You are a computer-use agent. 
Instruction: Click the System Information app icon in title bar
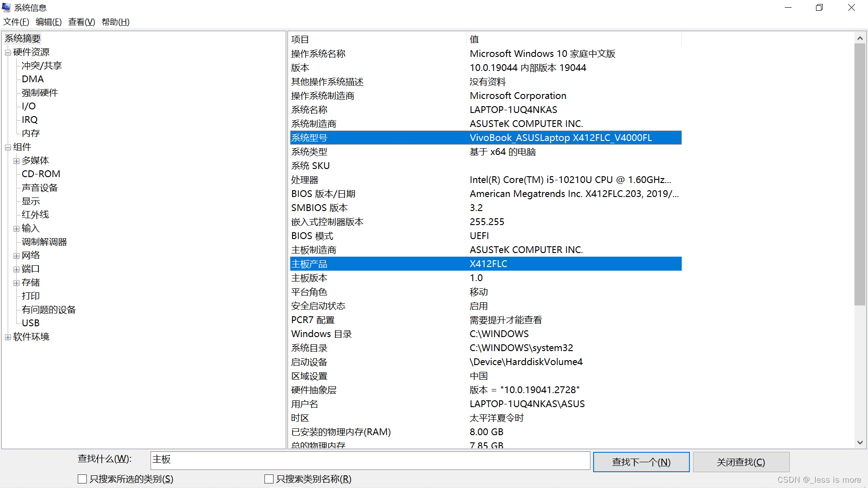[6, 7]
